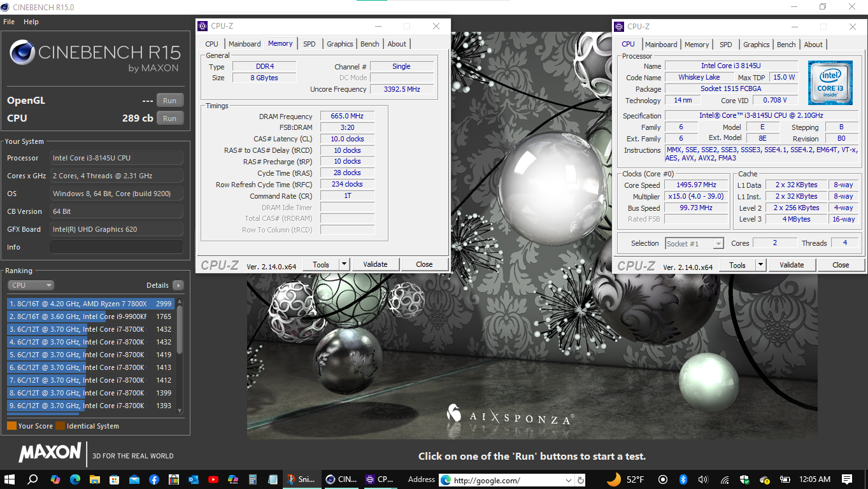
Task: Click the Info input field in Your System
Action: tap(117, 247)
